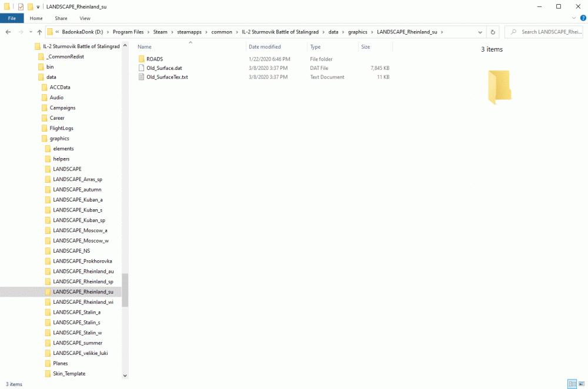Click the Old_Surface.dat file name
This screenshot has width=588, height=389.
164,68
